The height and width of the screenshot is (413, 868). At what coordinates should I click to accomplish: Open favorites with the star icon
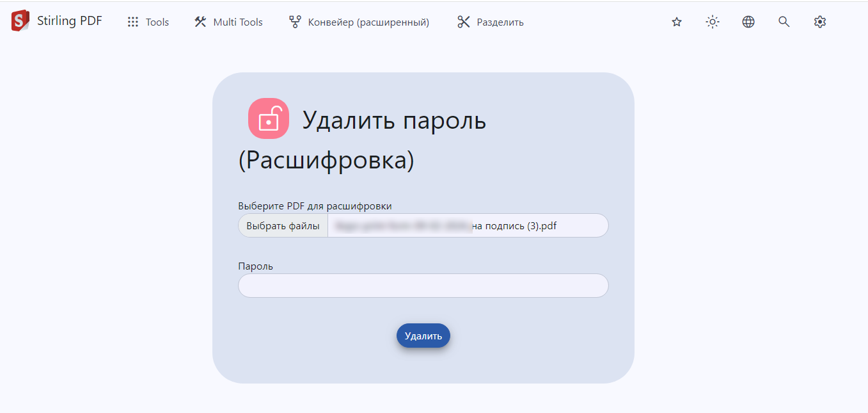677,22
